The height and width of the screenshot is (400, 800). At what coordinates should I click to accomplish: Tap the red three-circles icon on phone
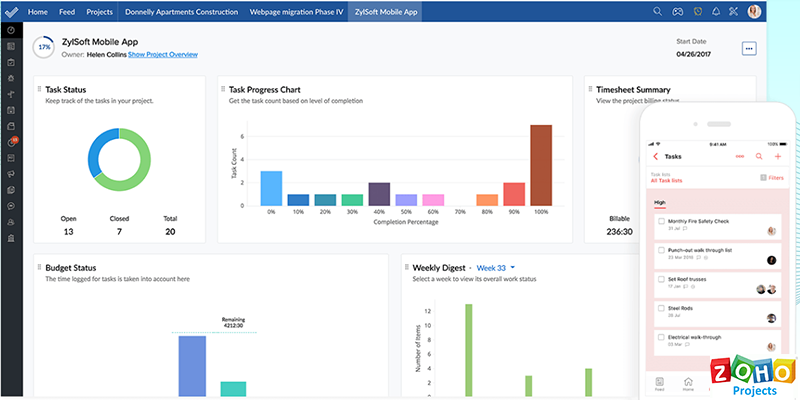(740, 157)
